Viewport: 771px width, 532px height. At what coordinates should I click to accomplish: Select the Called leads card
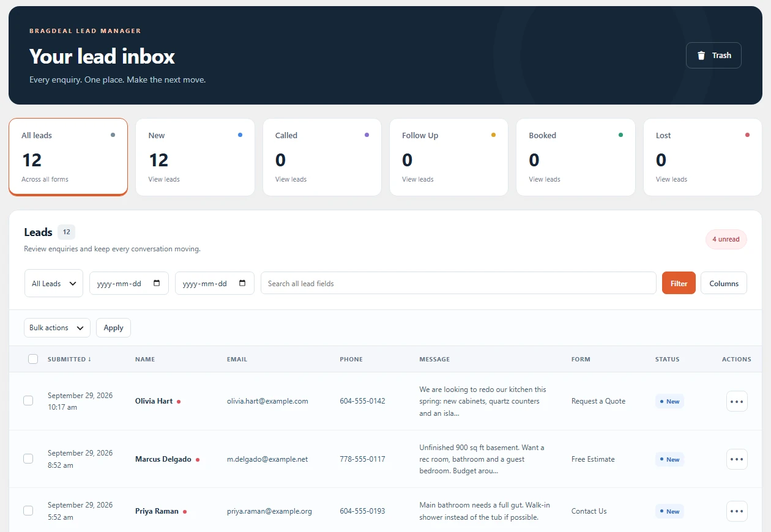[322, 157]
